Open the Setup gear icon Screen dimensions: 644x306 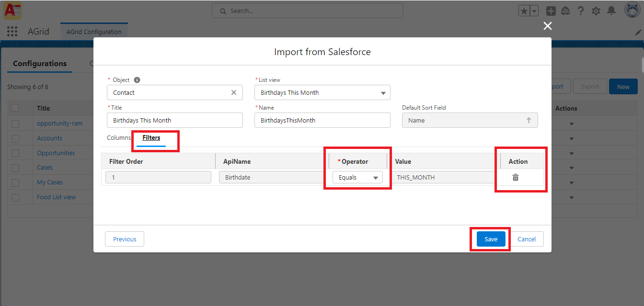pos(596,11)
